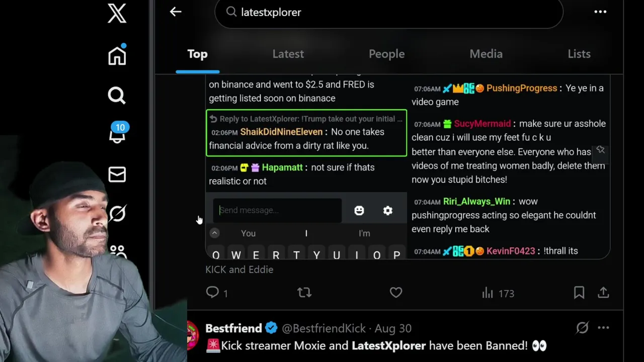Viewport: 644px width, 362px height.
Task: Repost the KICK and Eddie post
Action: pyautogui.click(x=304, y=293)
